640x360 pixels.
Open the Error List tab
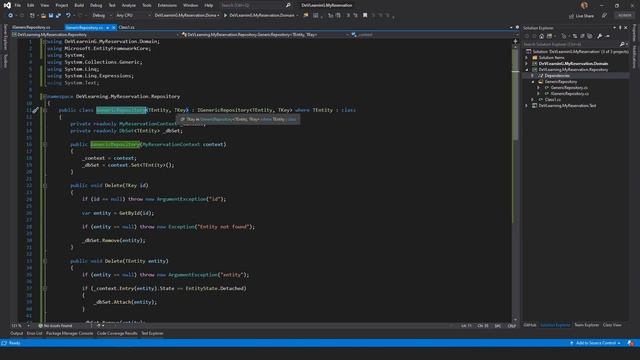click(x=34, y=333)
